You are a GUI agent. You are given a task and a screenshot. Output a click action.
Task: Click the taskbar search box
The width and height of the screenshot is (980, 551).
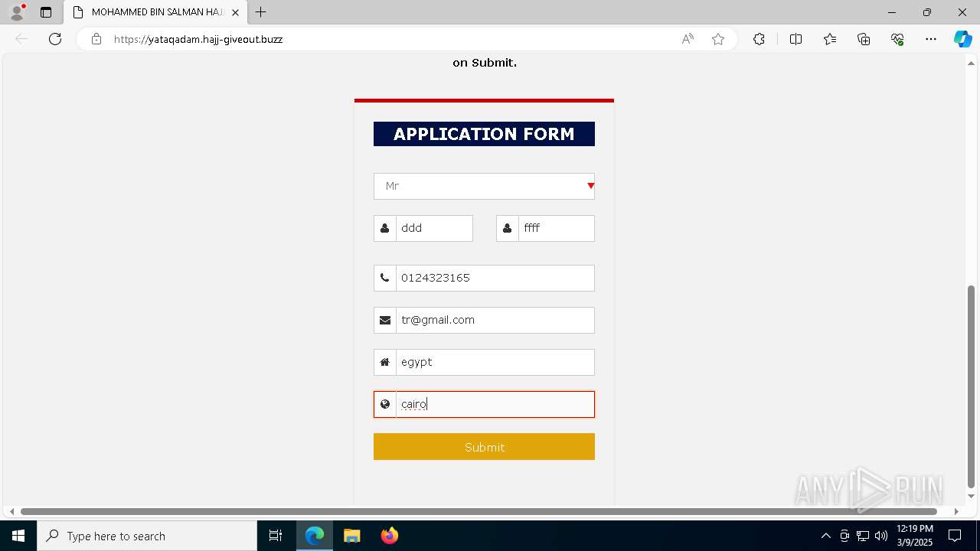click(147, 536)
